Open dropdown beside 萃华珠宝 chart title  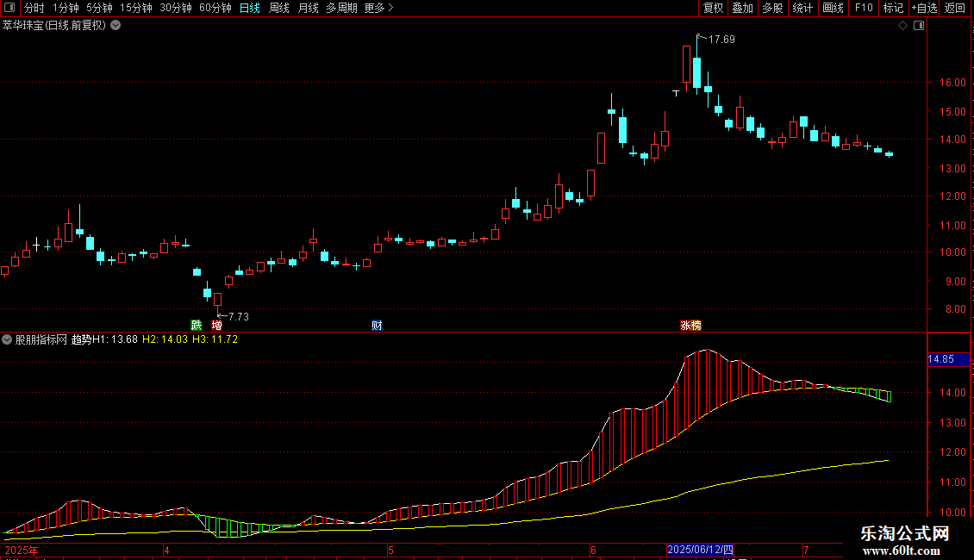point(116,26)
